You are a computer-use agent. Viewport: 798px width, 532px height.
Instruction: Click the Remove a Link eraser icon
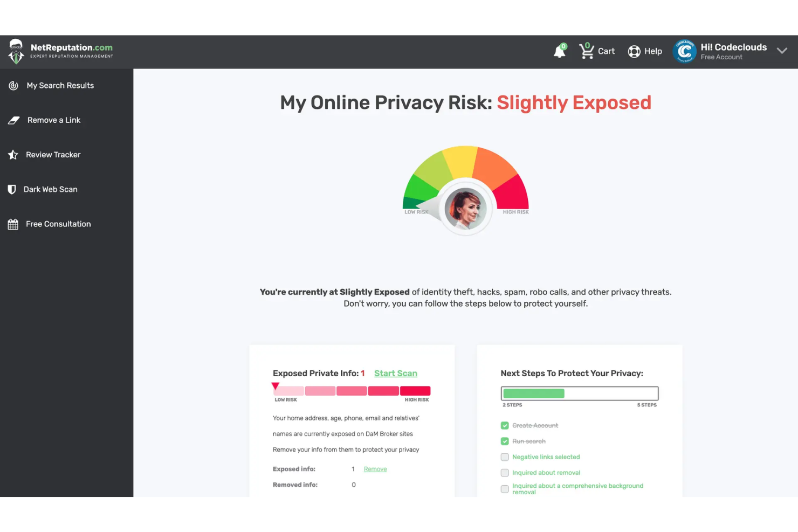click(x=13, y=120)
